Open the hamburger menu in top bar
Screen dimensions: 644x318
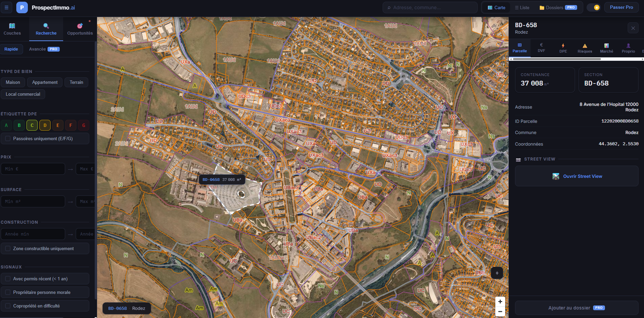[6, 7]
